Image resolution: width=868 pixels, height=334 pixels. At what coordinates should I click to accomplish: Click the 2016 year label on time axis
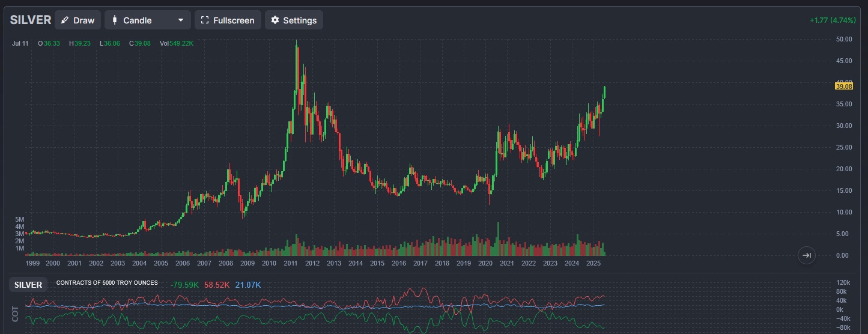[399, 263]
